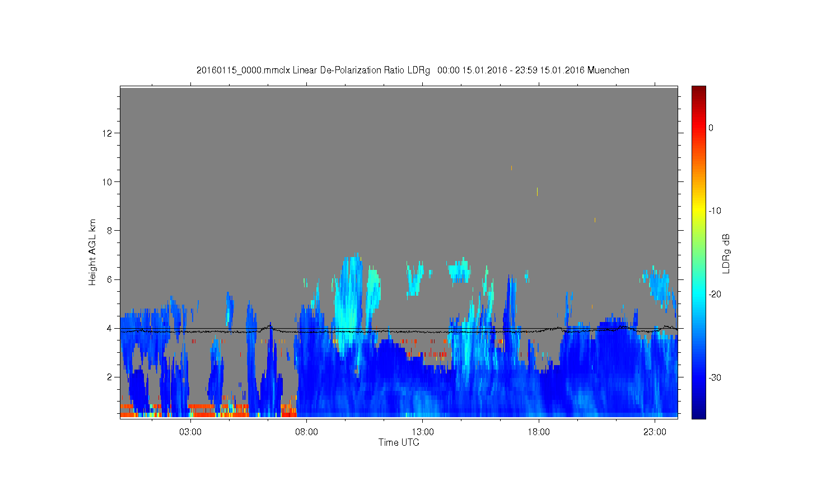Viewport: 840px width, 504px height.
Task: Click the 08:00 time tick label
Action: pyautogui.click(x=306, y=432)
